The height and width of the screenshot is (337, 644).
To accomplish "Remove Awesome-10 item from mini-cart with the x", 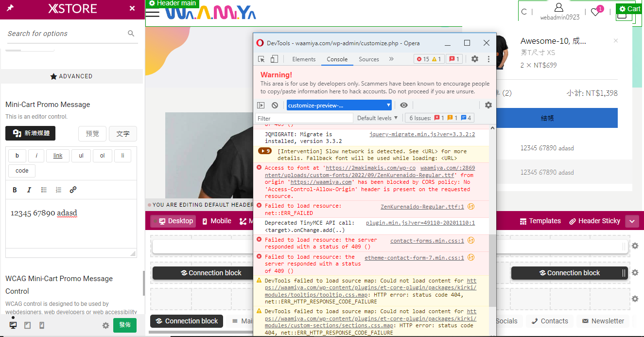I will point(616,41).
